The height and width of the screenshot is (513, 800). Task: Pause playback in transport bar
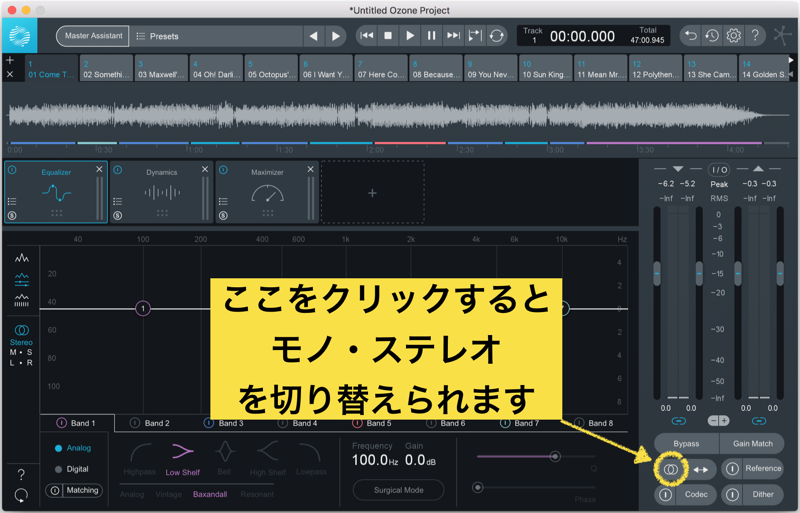coord(432,36)
